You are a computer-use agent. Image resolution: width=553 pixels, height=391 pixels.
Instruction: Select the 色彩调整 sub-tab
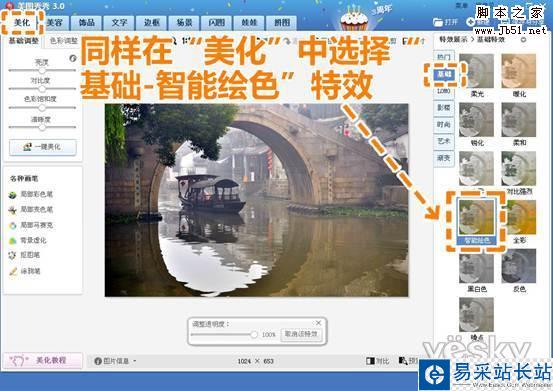point(63,41)
